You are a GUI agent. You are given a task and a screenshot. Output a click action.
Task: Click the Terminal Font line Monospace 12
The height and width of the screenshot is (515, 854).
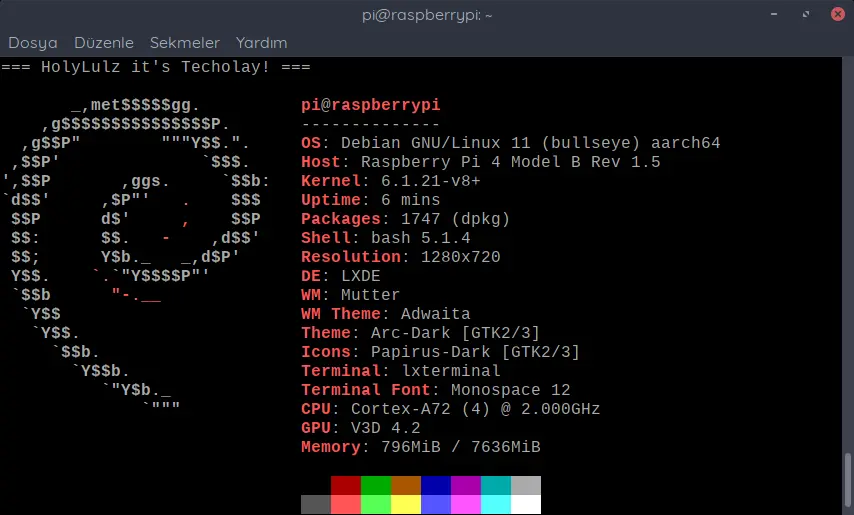(x=436, y=390)
